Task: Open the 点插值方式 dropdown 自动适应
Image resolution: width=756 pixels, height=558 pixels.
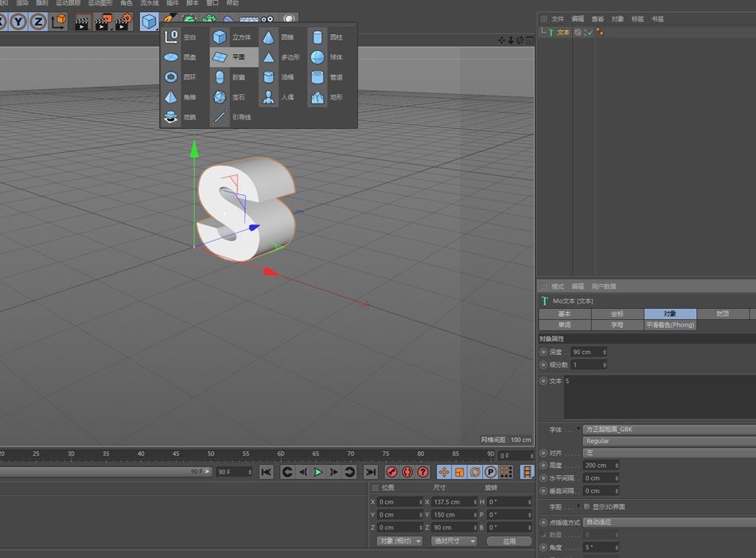Action: tap(669, 522)
